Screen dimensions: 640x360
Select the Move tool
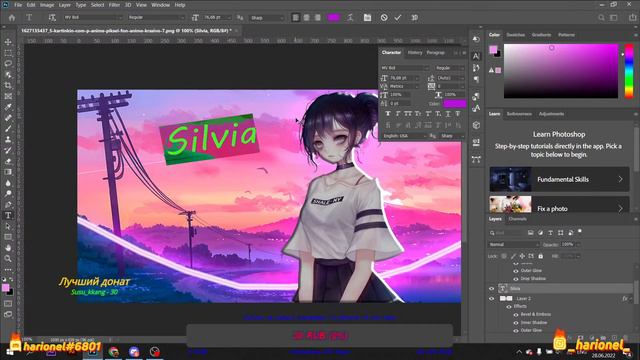[8, 42]
